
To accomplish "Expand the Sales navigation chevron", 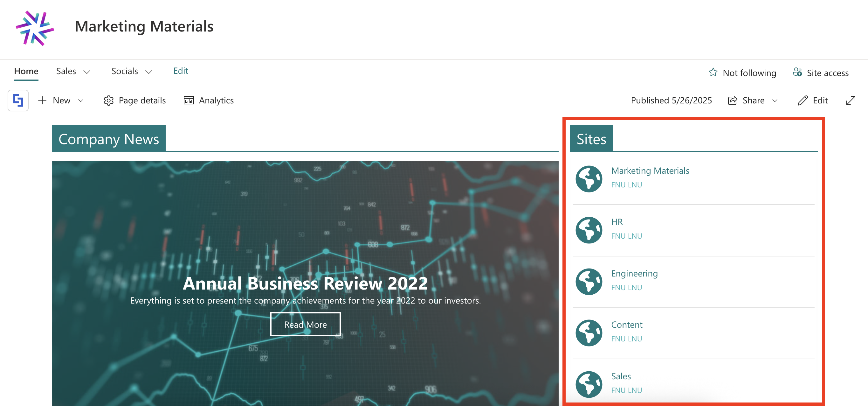I will [x=87, y=72].
